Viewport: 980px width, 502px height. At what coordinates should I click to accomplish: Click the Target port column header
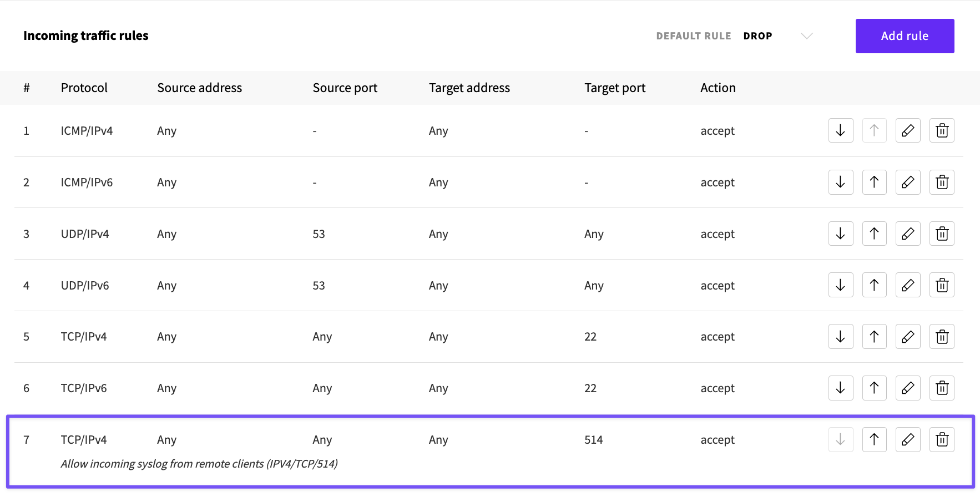[615, 88]
